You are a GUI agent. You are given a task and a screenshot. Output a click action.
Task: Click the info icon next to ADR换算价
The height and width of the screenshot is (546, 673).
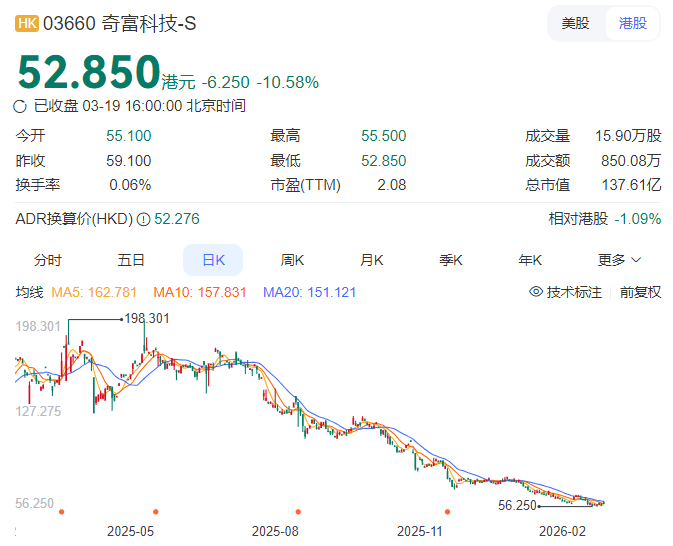[143, 219]
